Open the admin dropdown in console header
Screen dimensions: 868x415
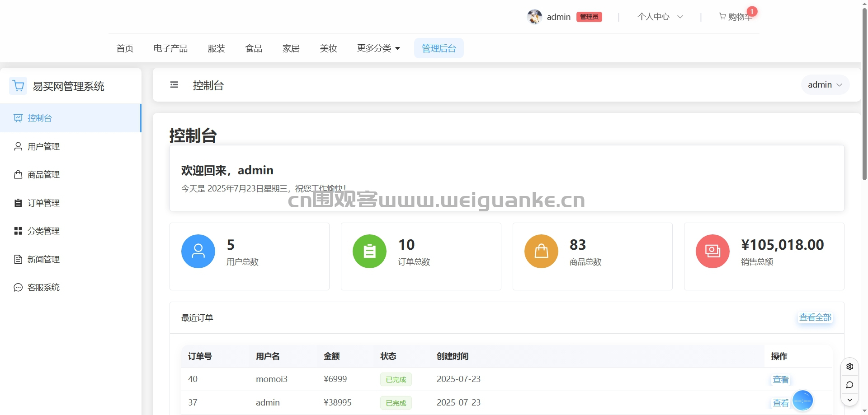tap(825, 84)
